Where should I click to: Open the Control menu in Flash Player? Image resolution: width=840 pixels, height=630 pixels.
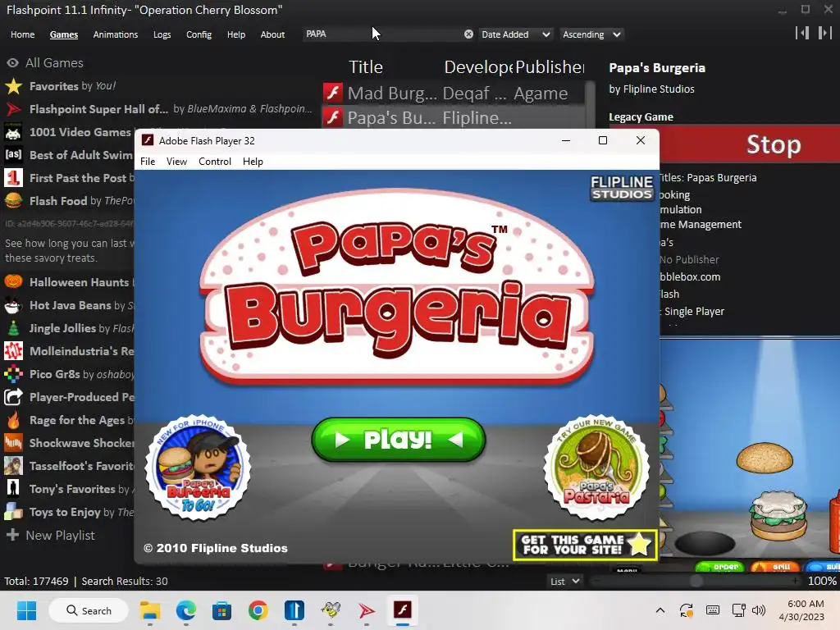pos(215,162)
